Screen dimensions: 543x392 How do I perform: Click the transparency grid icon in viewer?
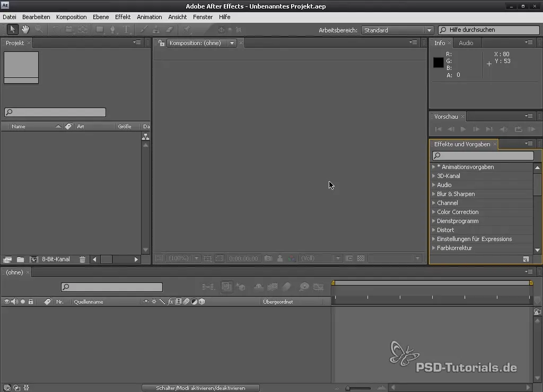click(361, 258)
